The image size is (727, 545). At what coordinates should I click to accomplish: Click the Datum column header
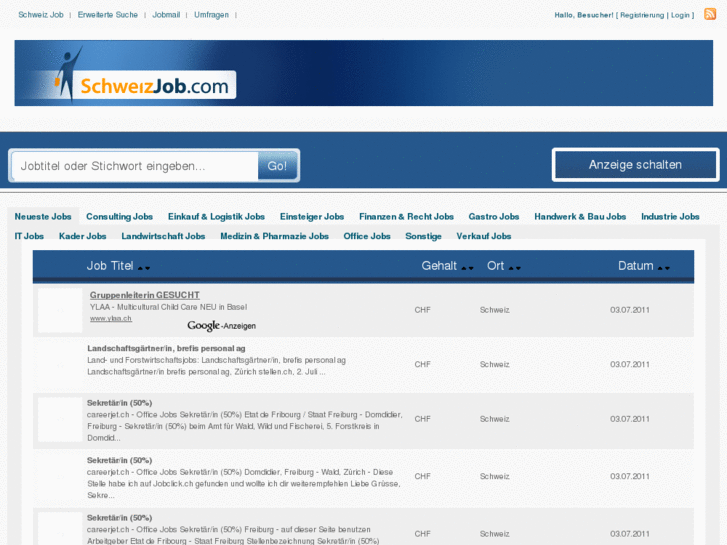pyautogui.click(x=635, y=266)
